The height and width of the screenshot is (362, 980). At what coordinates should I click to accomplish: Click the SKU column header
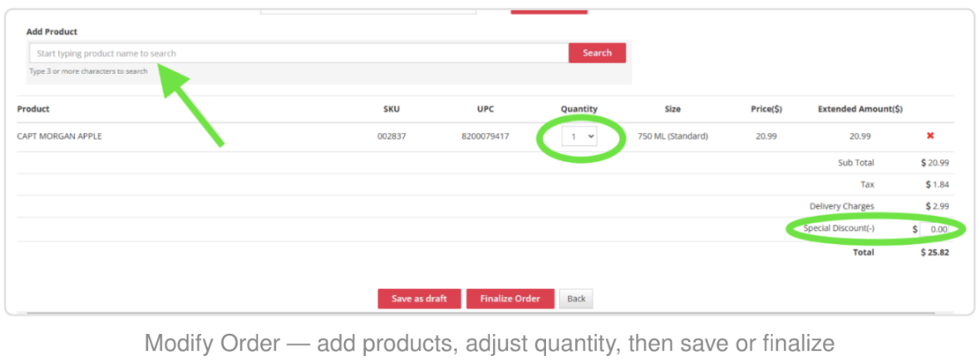pyautogui.click(x=392, y=110)
